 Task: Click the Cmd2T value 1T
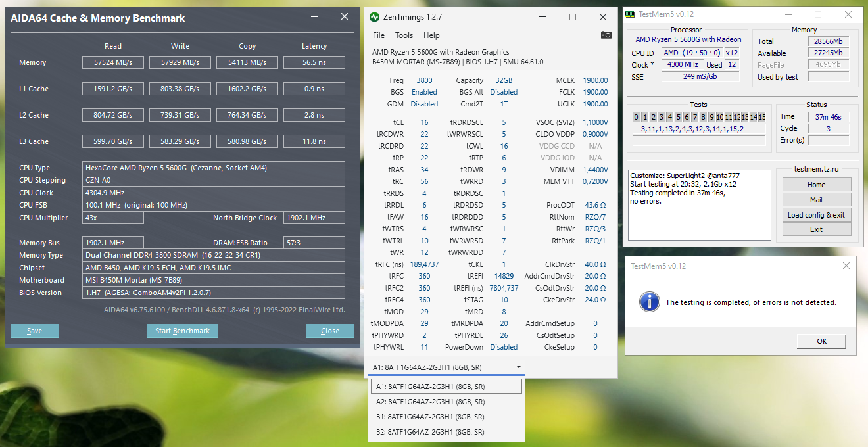click(x=504, y=104)
